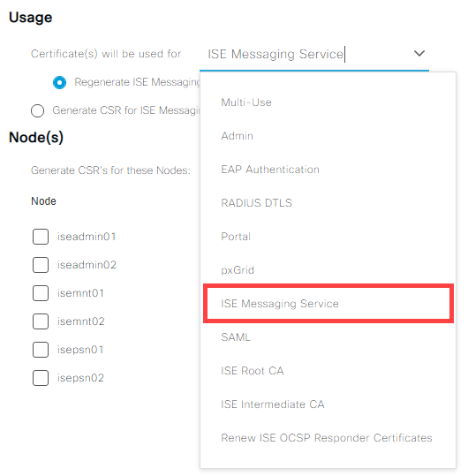Pick ISE Root CA option
This screenshot has height=476, width=468.
pos(328,371)
